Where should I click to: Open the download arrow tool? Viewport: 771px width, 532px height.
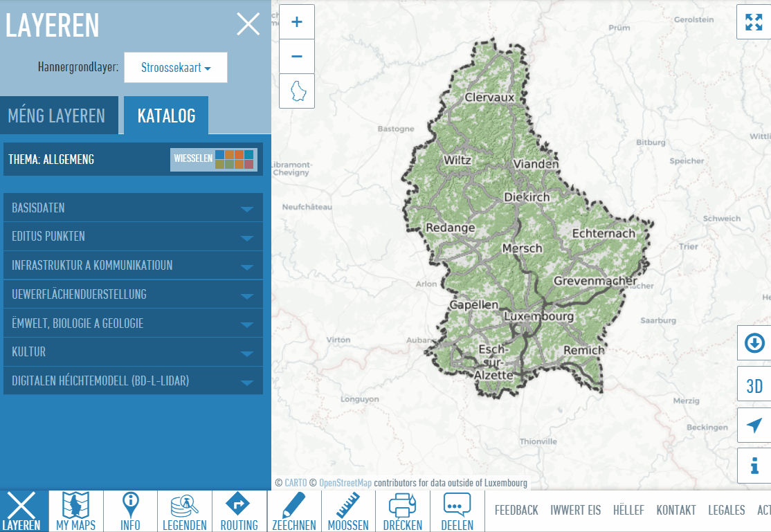[x=754, y=343]
